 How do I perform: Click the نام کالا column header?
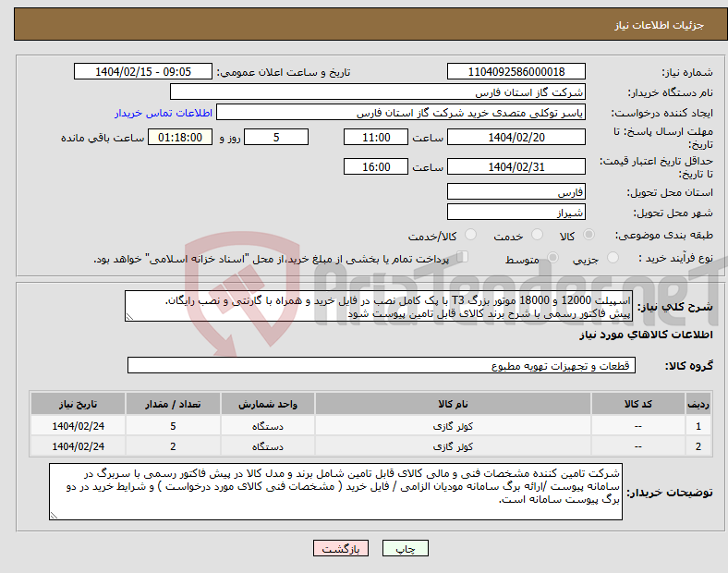[x=453, y=404]
